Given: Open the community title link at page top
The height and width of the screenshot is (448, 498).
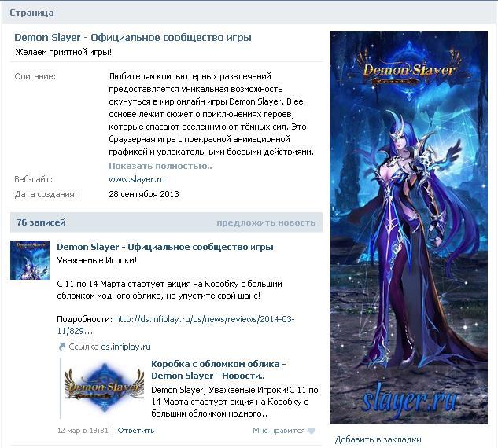Looking at the screenshot, I should click(133, 38).
